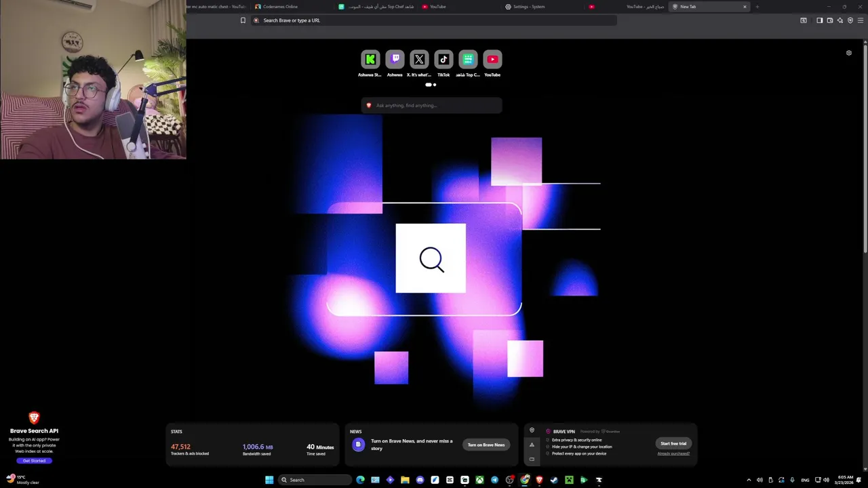The image size is (868, 488).
Task: Switch to the Codenames Online tab
Action: click(x=293, y=7)
